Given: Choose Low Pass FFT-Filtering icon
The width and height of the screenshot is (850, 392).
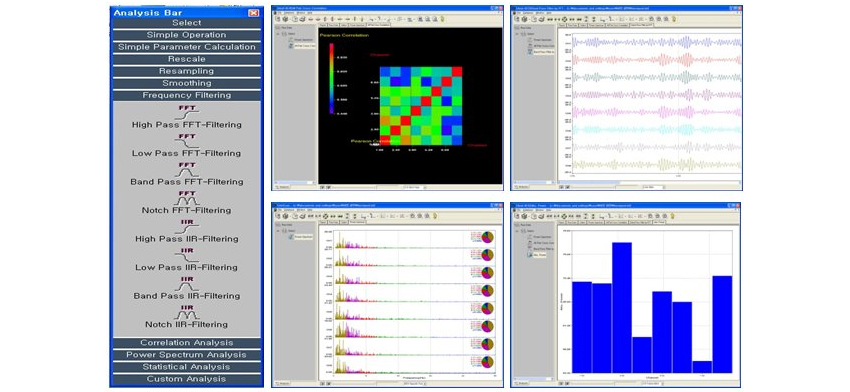Looking at the screenshot, I should click(187, 140).
